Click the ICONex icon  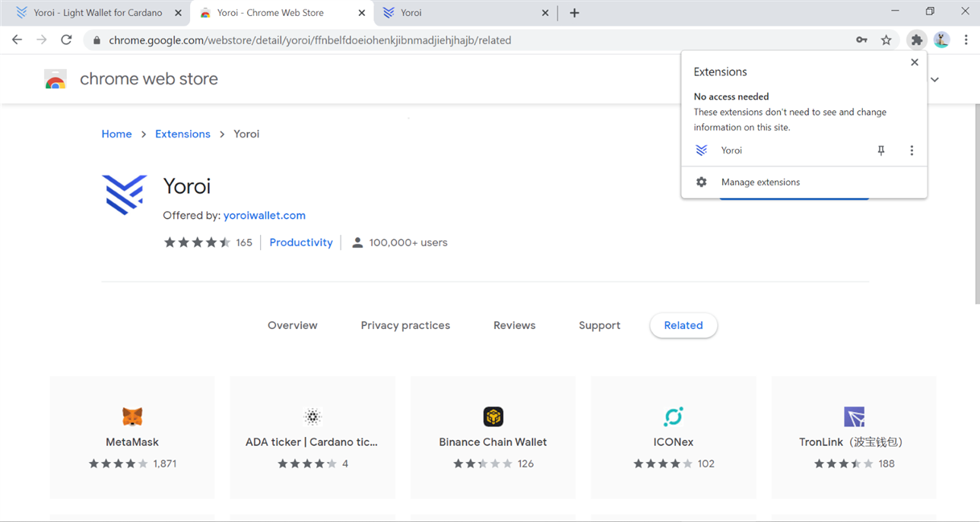point(674,416)
